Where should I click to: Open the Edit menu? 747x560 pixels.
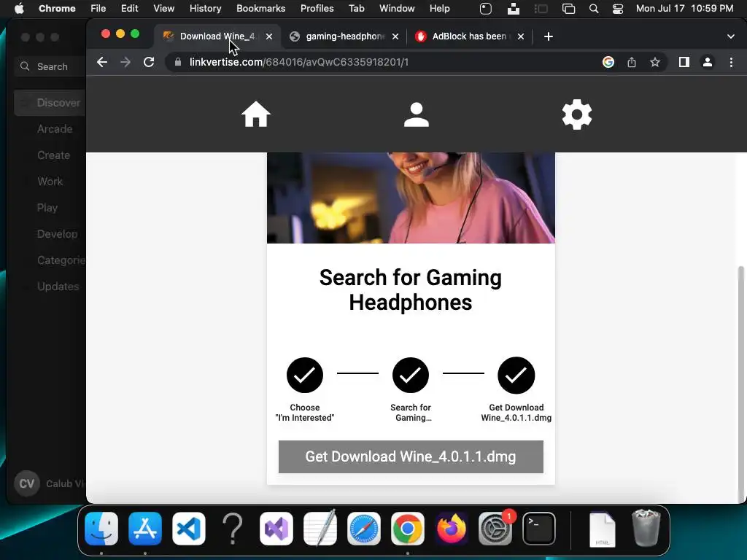click(129, 9)
